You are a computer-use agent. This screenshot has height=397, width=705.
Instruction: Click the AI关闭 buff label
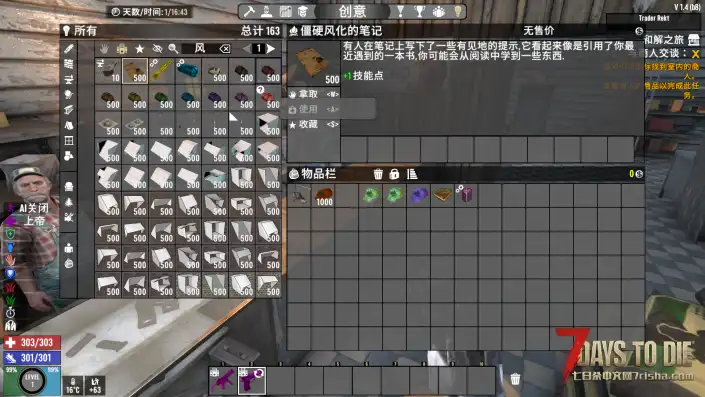pos(34,208)
